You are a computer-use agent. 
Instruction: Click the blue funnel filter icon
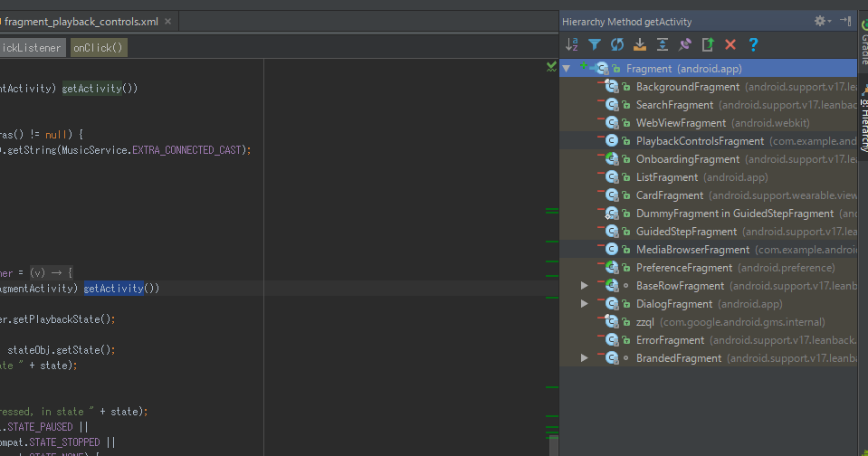(595, 44)
